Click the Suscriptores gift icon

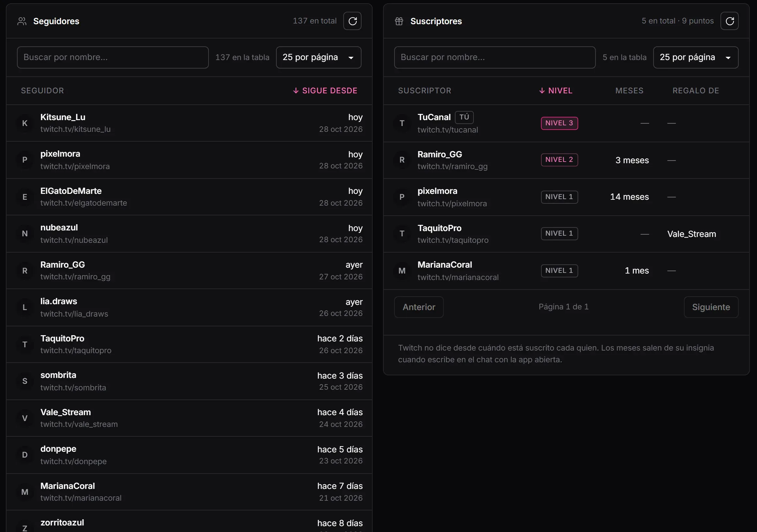399,21
